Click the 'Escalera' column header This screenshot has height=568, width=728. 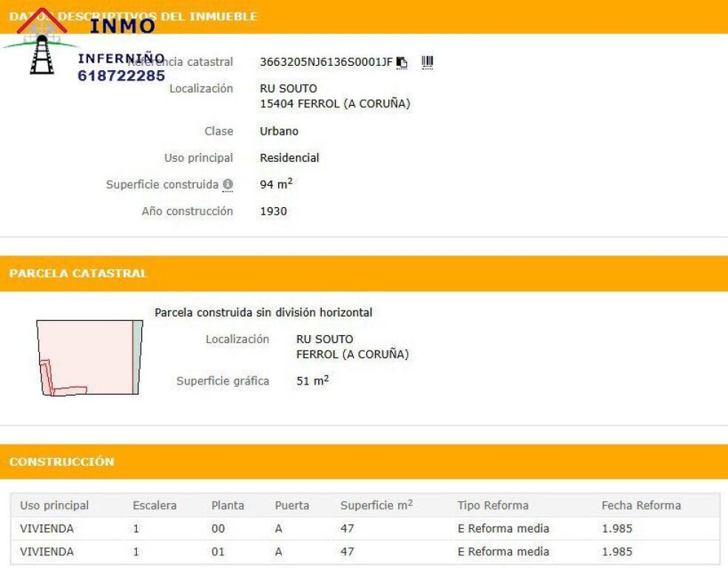point(155,505)
